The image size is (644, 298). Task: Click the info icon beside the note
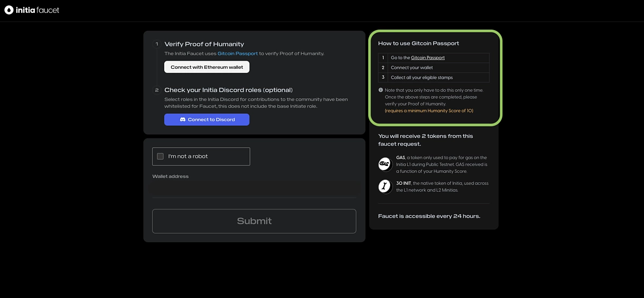(380, 90)
